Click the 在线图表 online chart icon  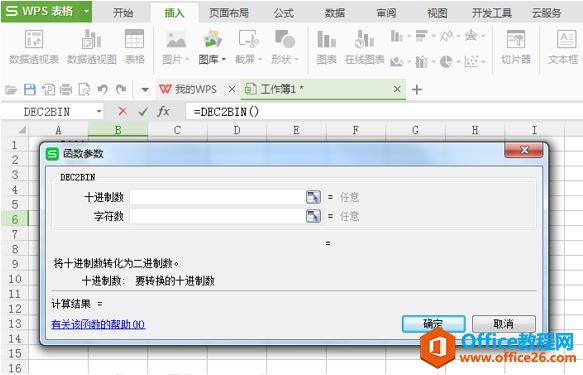click(364, 39)
